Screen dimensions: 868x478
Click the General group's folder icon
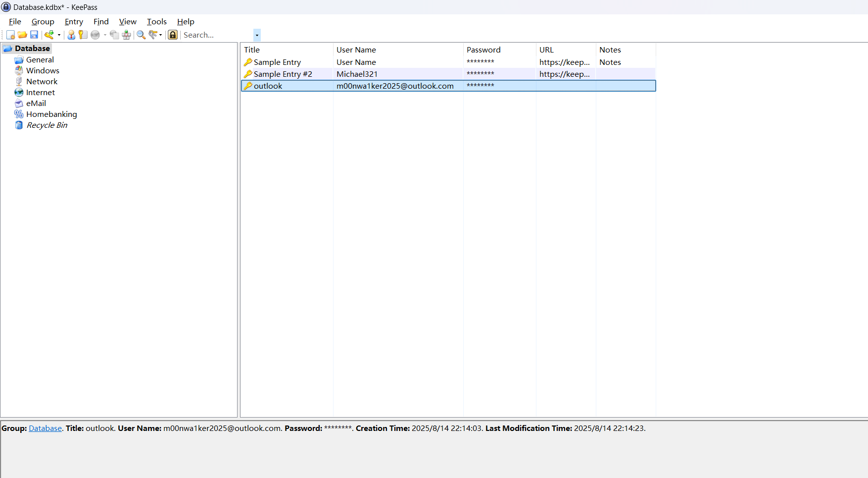[19, 59]
